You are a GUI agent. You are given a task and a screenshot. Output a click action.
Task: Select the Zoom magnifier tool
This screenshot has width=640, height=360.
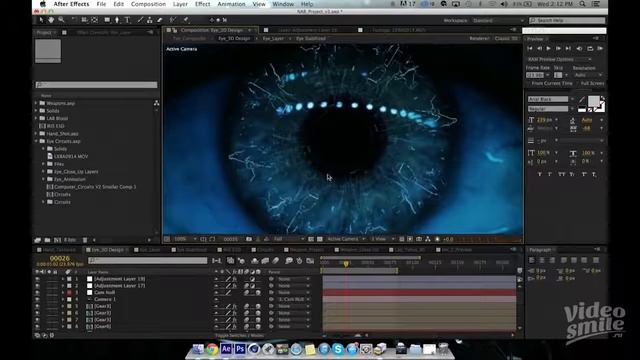point(61,20)
